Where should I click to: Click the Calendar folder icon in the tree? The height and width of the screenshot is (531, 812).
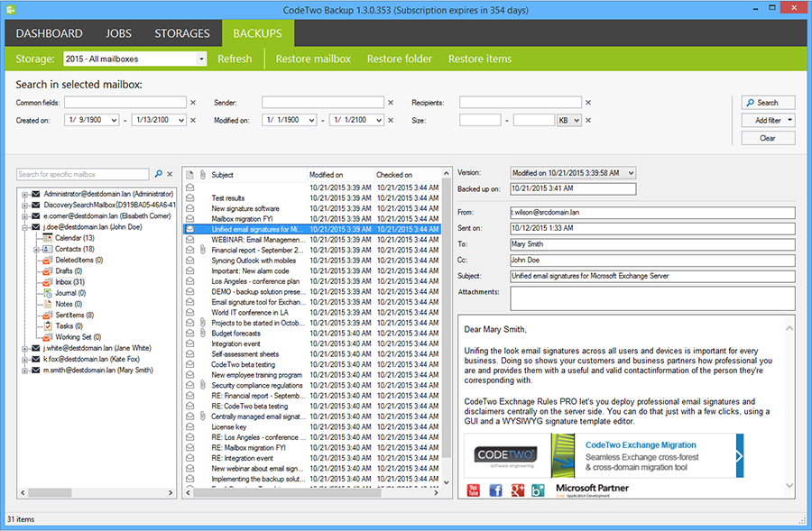(48, 238)
